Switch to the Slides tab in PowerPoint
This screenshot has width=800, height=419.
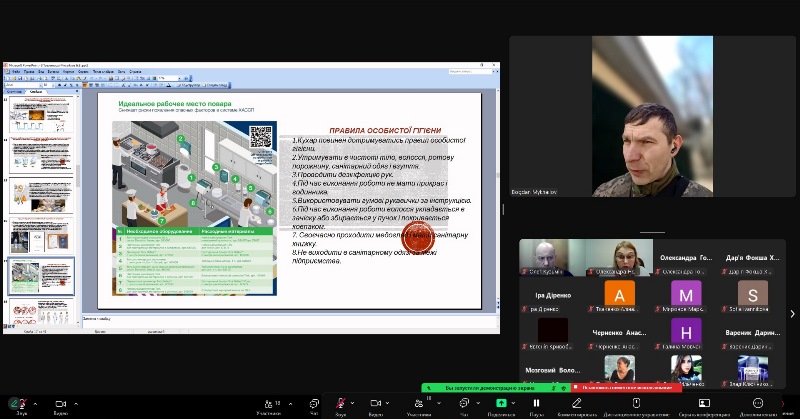36,91
